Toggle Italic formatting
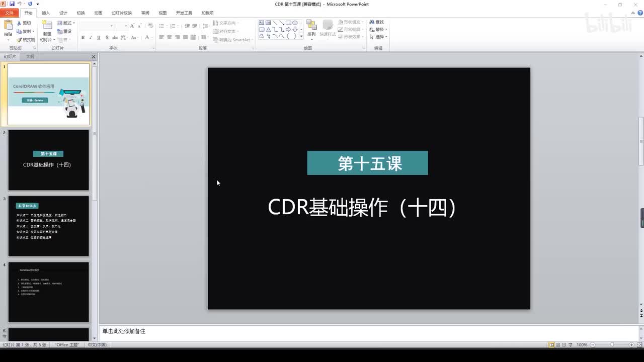The image size is (644, 362). (x=91, y=37)
